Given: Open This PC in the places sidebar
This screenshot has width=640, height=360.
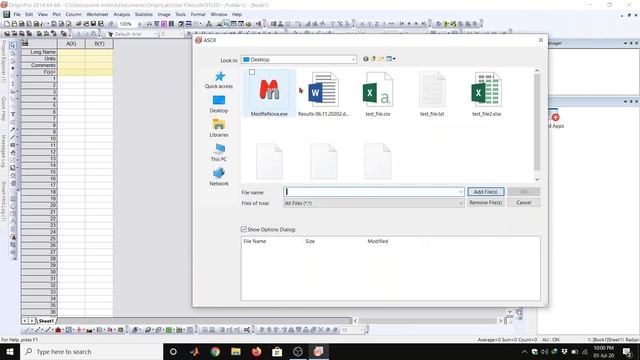Looking at the screenshot, I should [x=219, y=153].
